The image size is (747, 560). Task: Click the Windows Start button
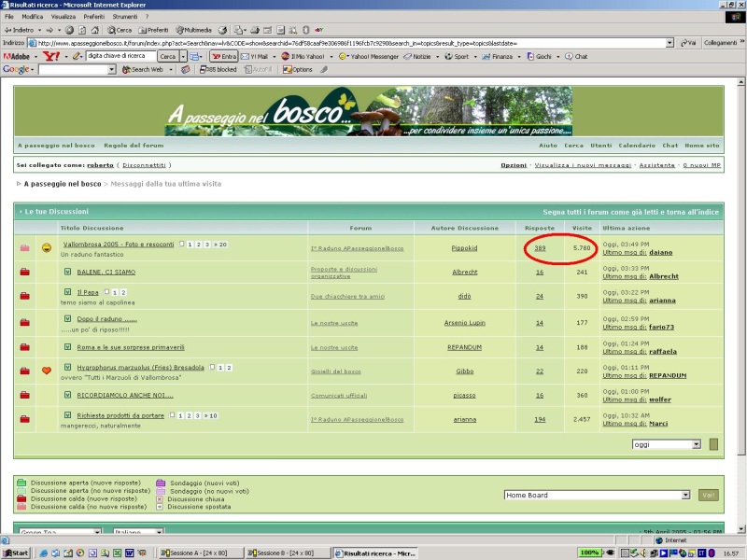16,553
